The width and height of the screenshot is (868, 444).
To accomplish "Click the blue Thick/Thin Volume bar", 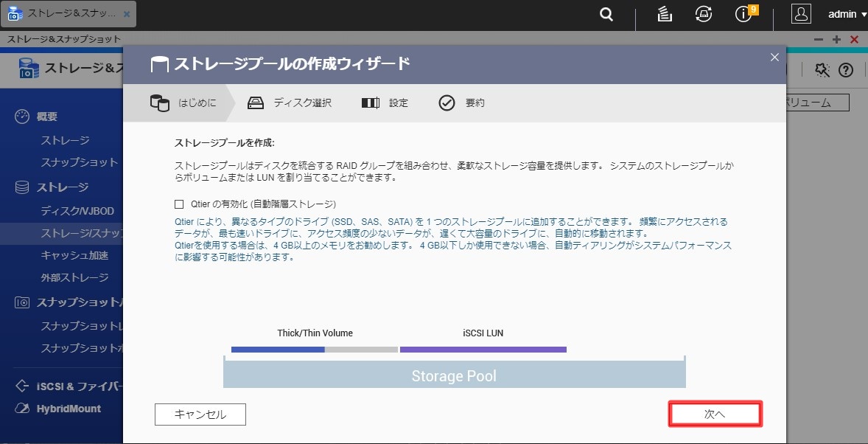I will [278, 350].
